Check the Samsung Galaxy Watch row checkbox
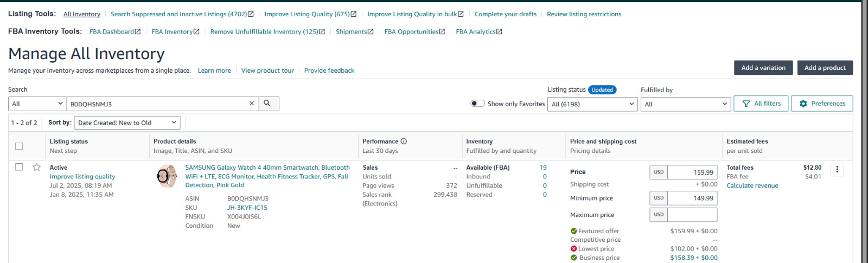The image size is (868, 263). pyautogui.click(x=19, y=167)
